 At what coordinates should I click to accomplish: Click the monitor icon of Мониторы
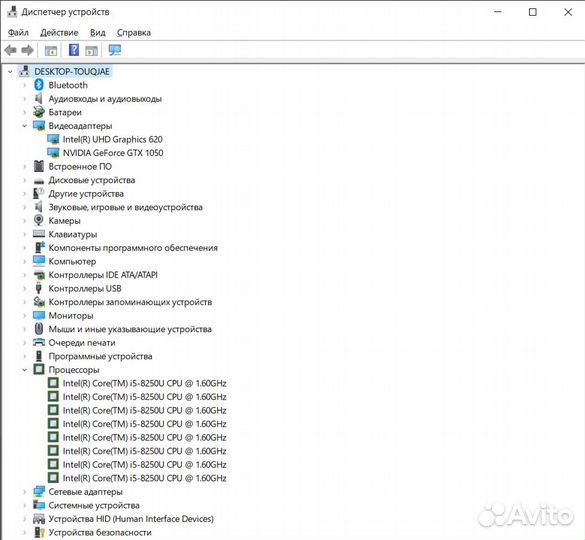click(x=39, y=315)
